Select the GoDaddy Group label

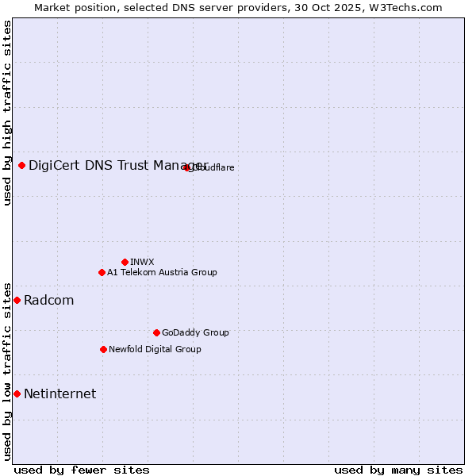[x=195, y=332]
